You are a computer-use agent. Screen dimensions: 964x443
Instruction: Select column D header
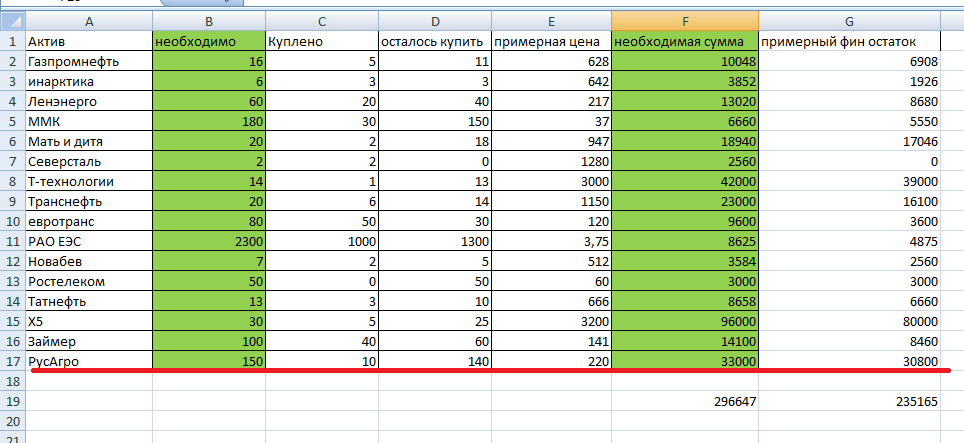[435, 22]
